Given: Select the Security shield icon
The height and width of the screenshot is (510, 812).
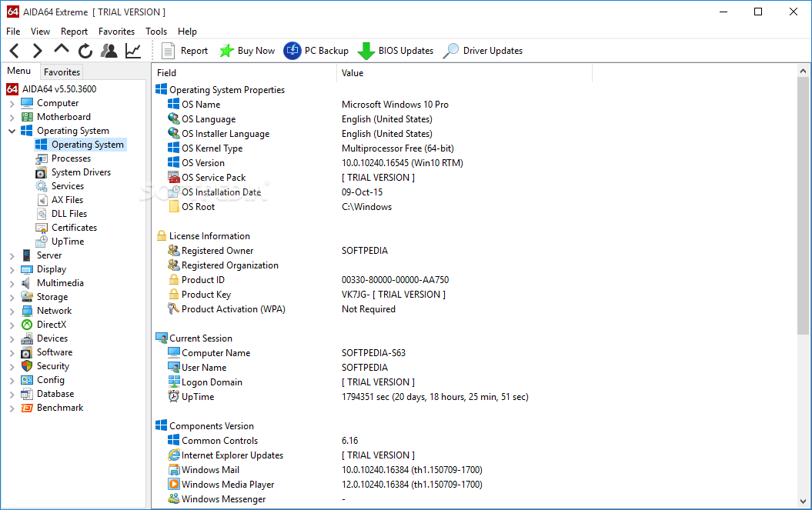Looking at the screenshot, I should click(27, 366).
